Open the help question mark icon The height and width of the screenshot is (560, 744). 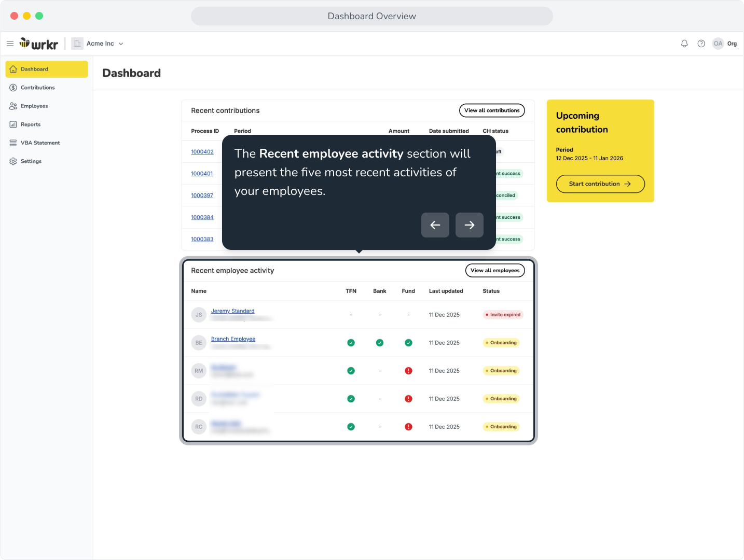(x=701, y=44)
